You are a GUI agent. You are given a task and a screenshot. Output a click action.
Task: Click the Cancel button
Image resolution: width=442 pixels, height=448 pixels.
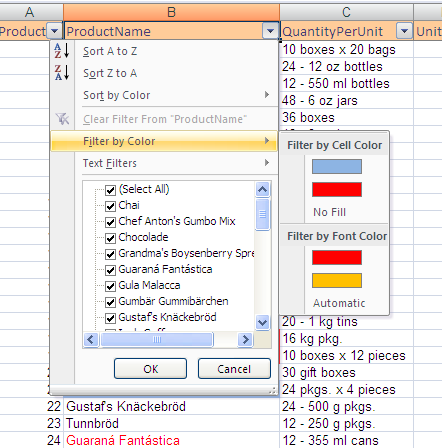[234, 369]
